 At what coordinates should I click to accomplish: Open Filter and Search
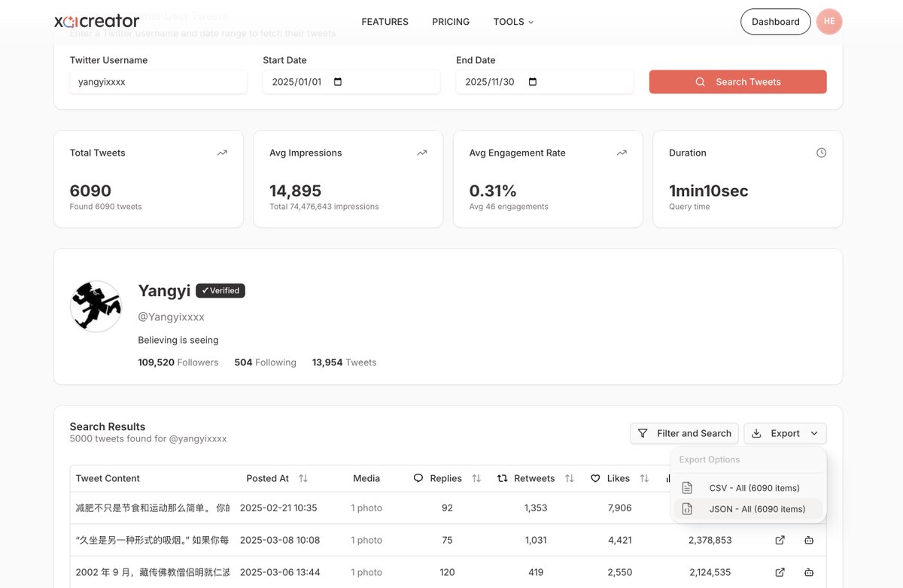click(685, 433)
